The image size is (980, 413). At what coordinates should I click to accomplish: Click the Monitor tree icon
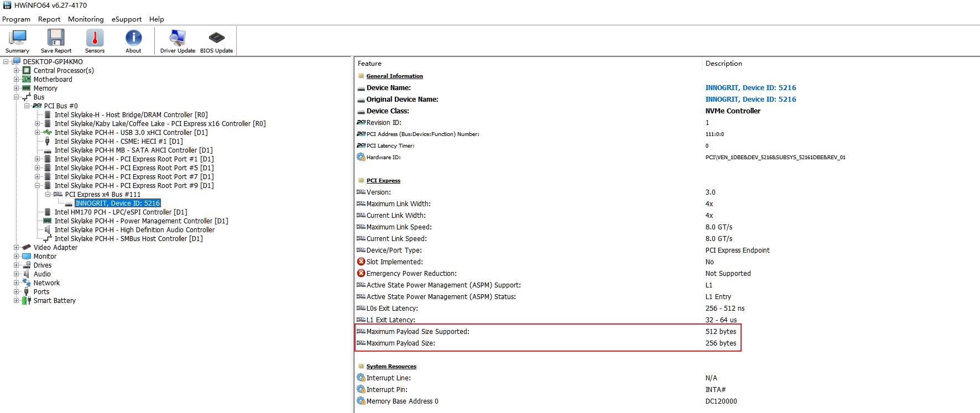(x=27, y=257)
